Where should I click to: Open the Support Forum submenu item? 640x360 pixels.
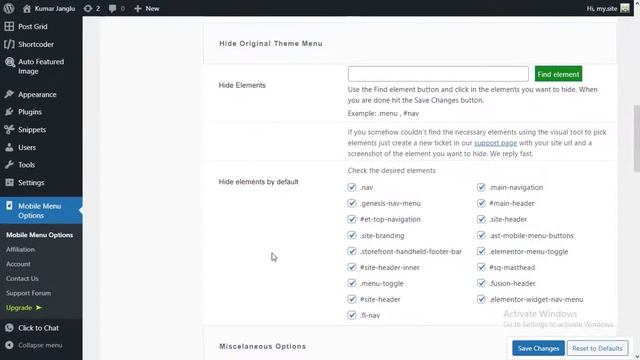[28, 293]
